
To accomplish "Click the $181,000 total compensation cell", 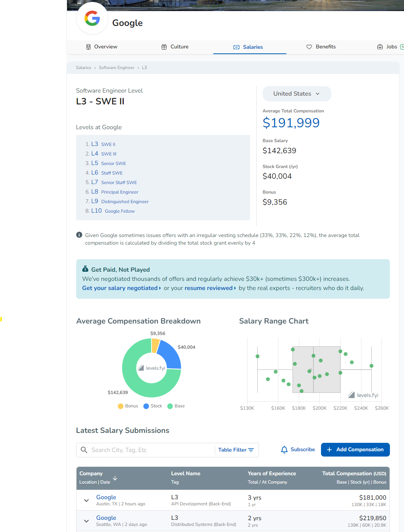I will pyautogui.click(x=372, y=497).
